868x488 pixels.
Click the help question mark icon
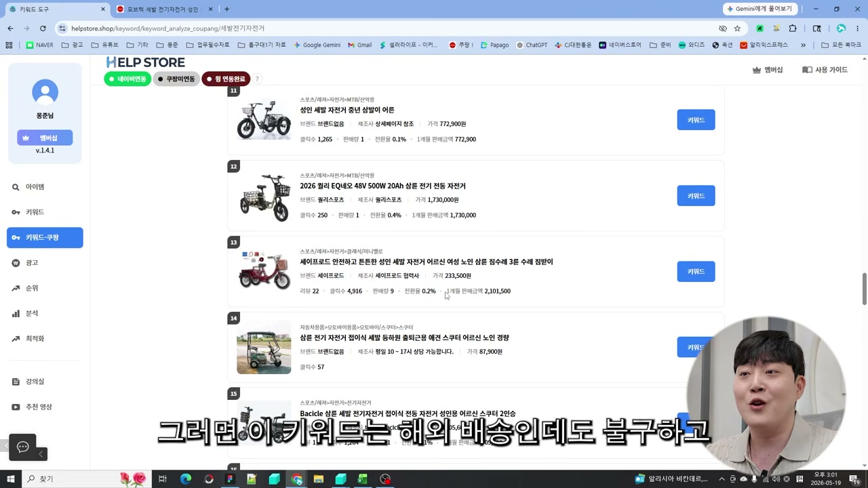coord(257,79)
